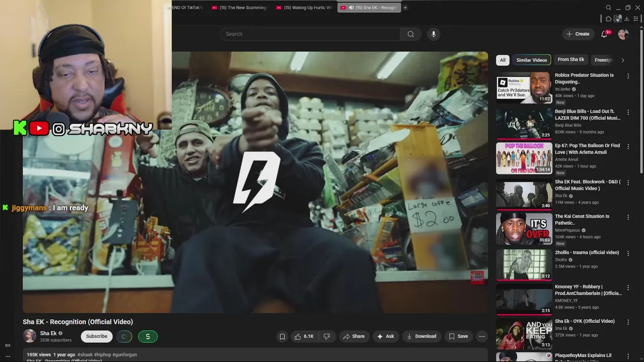Click the browser profile picture in toolbar
This screenshot has width=644, height=362.
point(617,19)
